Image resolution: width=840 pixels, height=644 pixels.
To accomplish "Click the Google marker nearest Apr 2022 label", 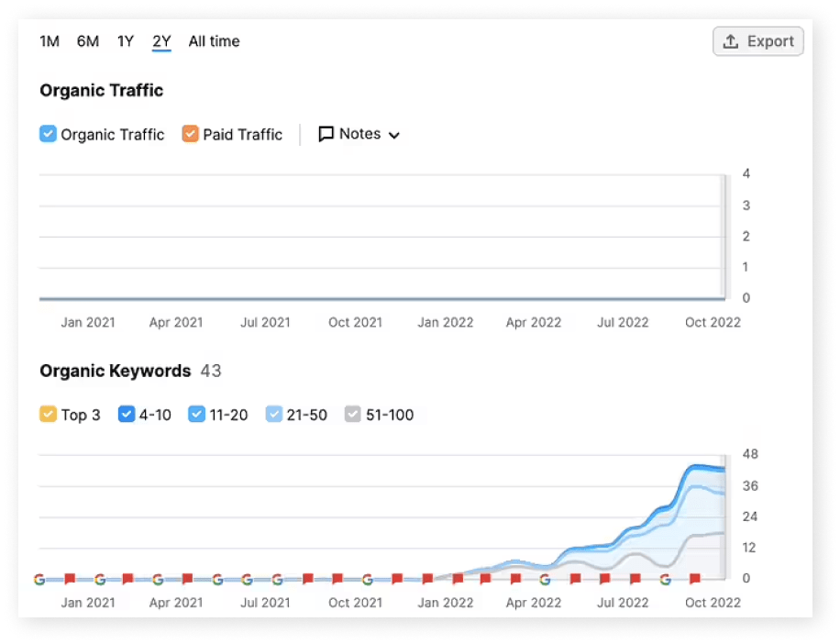I will coord(545,579).
